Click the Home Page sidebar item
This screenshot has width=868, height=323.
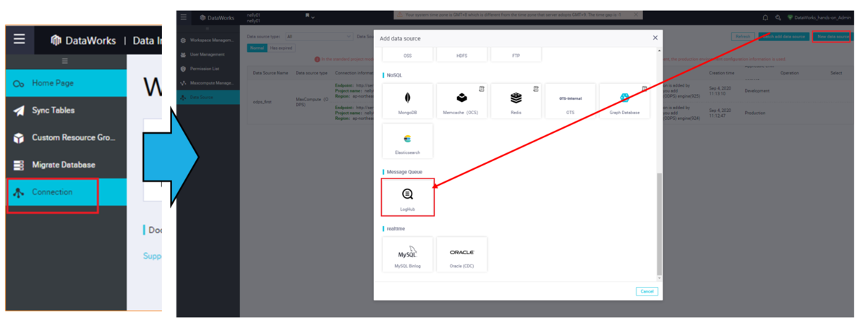coord(66,83)
